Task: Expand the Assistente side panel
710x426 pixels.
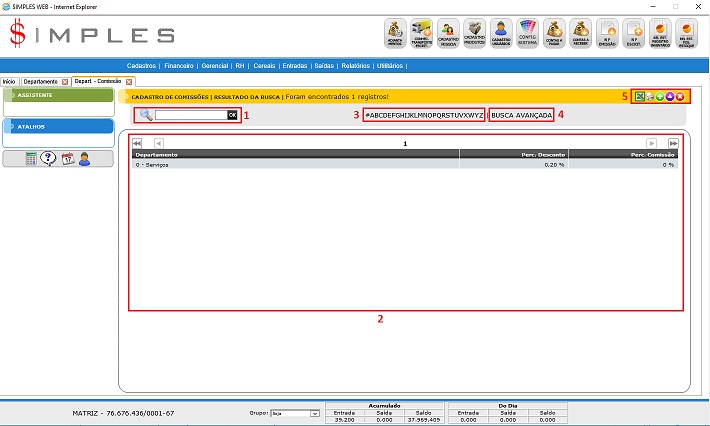Action: tap(58, 95)
